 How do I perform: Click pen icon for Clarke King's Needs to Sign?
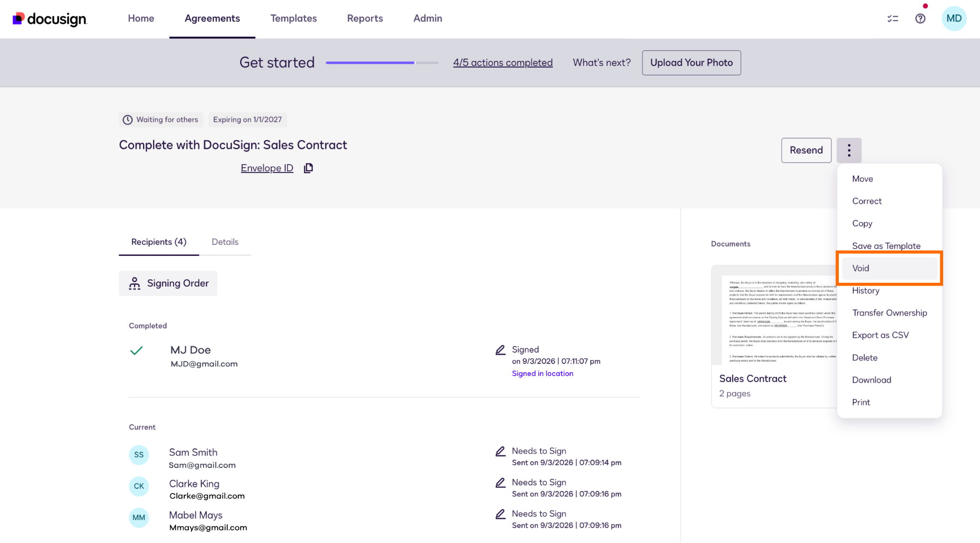tap(501, 483)
